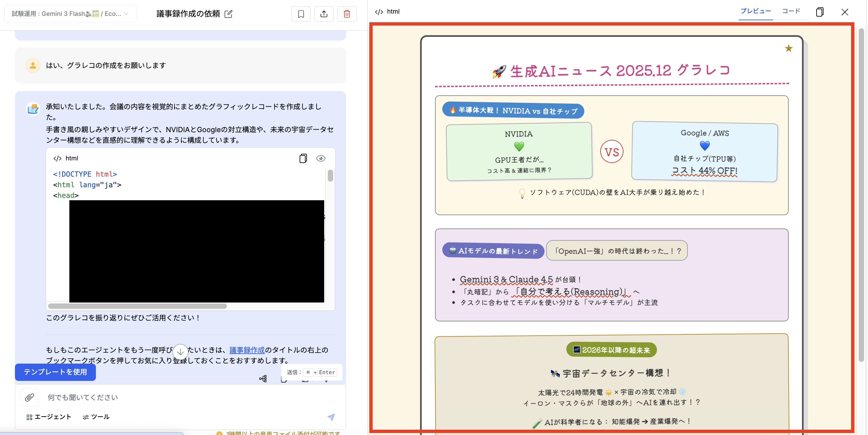Click the テンプレートを使用 button
Screen dimensions: 868x435
coord(55,372)
